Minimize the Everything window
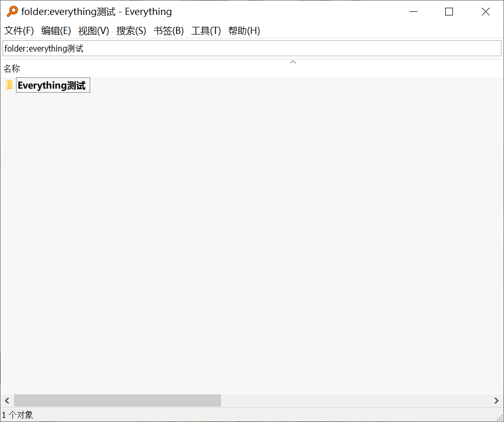This screenshot has width=504, height=422. click(413, 12)
